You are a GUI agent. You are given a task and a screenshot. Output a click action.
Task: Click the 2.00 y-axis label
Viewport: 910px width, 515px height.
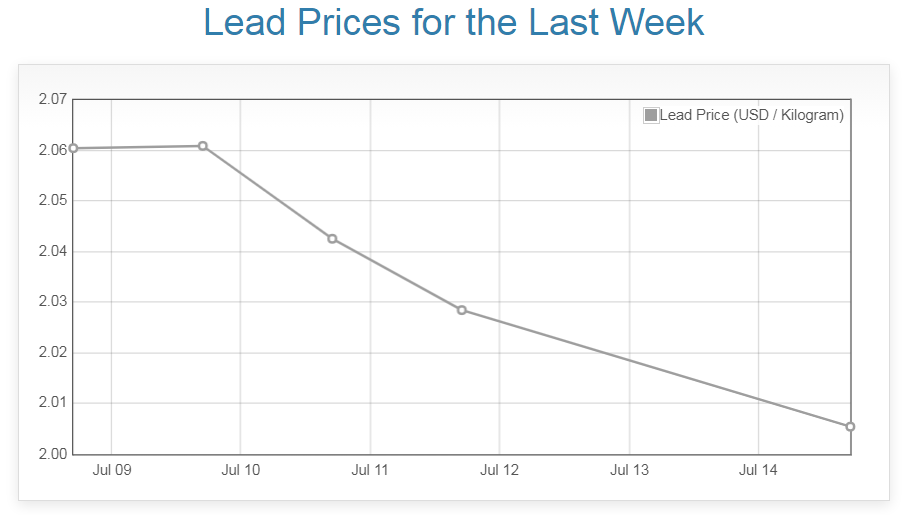[52, 454]
